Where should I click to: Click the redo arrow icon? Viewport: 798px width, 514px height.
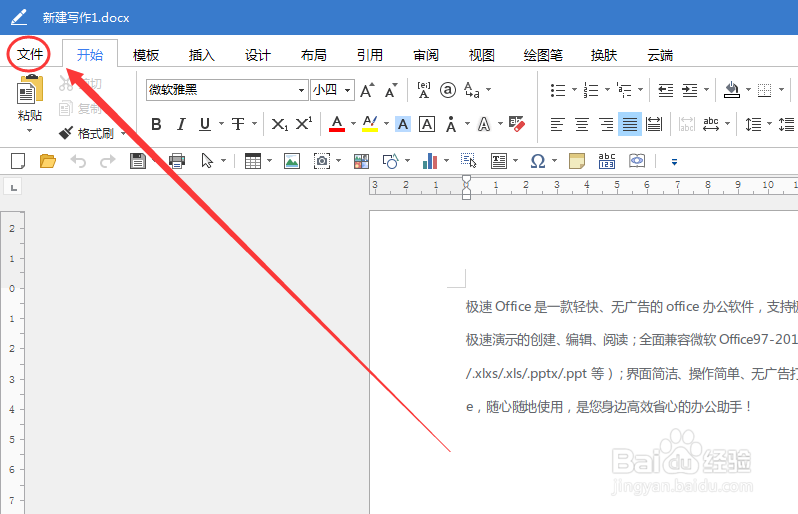[107, 161]
